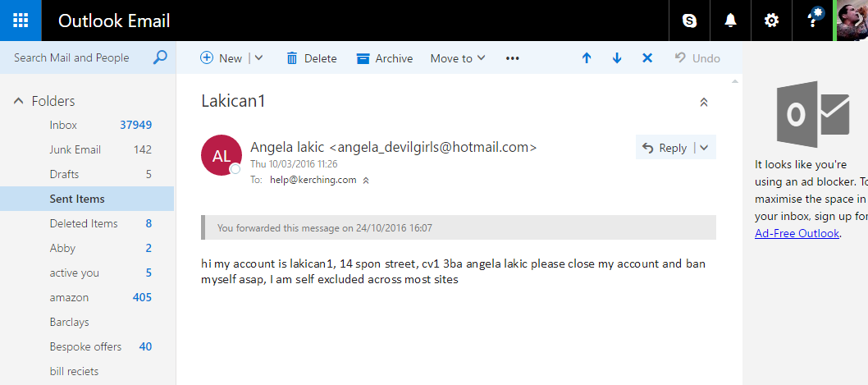Click the Outlook Email title
Image resolution: width=868 pixels, height=385 pixels.
[113, 21]
